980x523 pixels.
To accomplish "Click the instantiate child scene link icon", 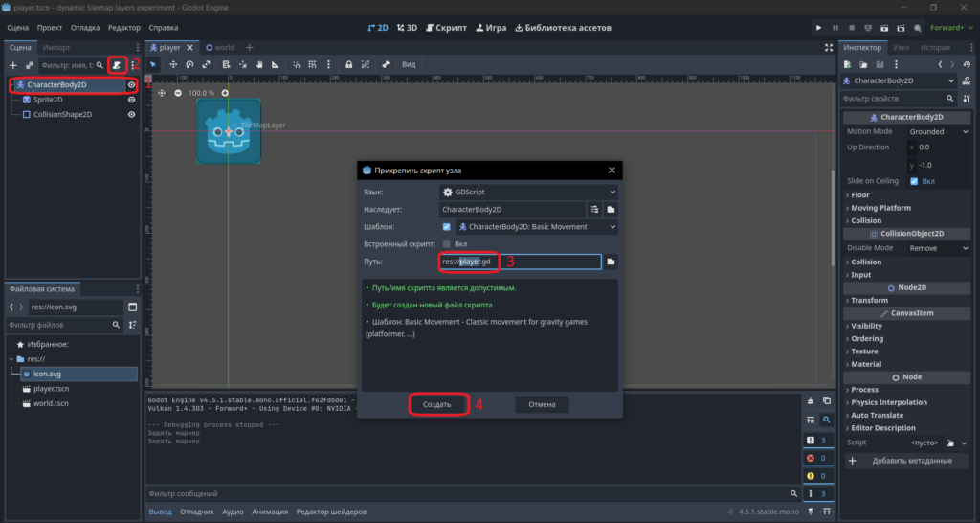I will (x=30, y=65).
